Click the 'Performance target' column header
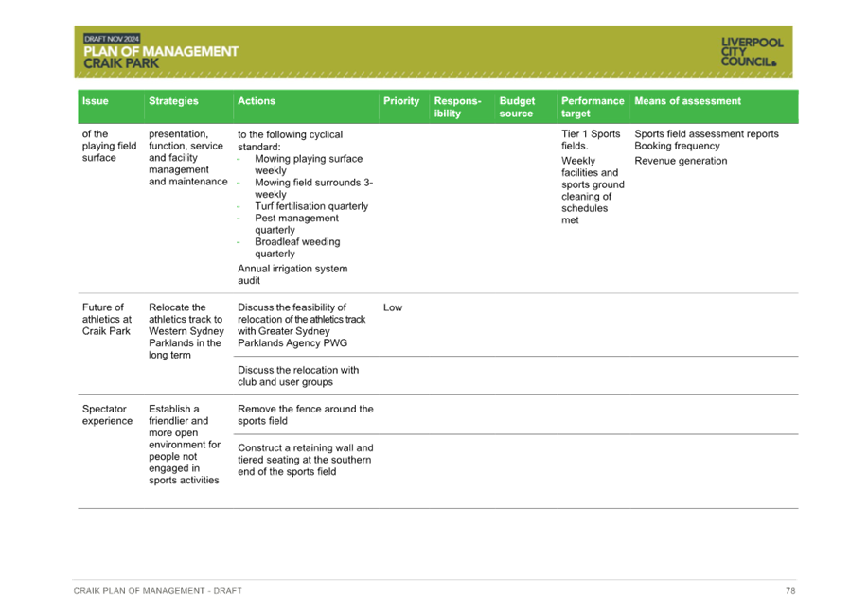The height and width of the screenshot is (613, 868). (593, 107)
